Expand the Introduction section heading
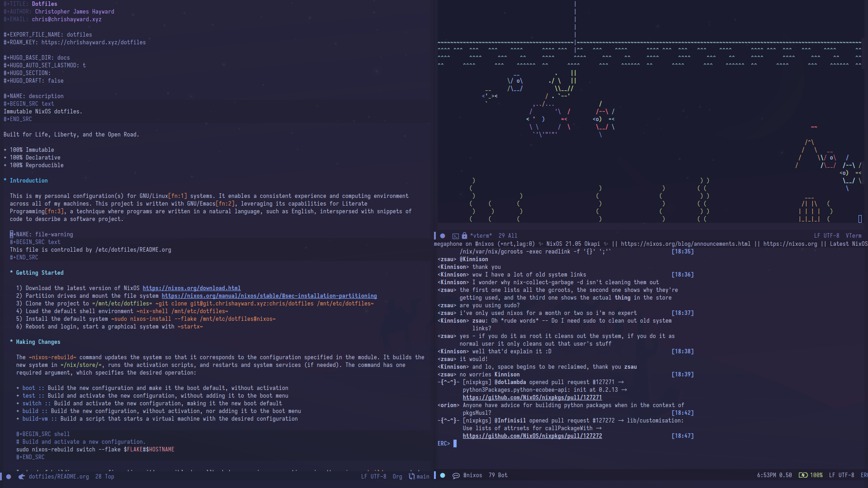This screenshot has width=868, height=488. coord(28,180)
